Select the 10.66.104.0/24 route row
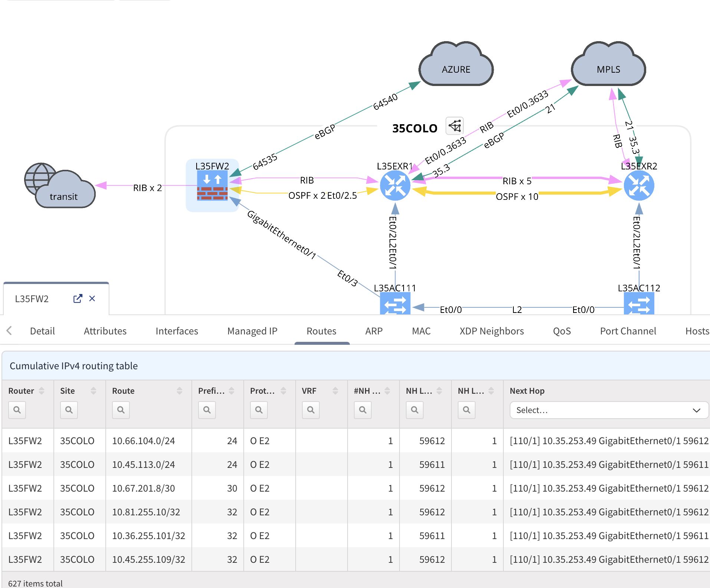 tap(143, 441)
